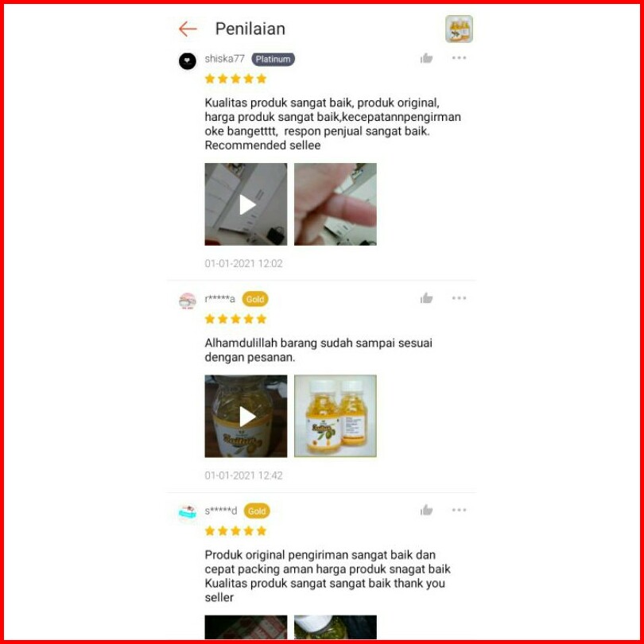Like shiska77's review with thumbs-up
Screen dimensions: 644x644
(x=426, y=58)
